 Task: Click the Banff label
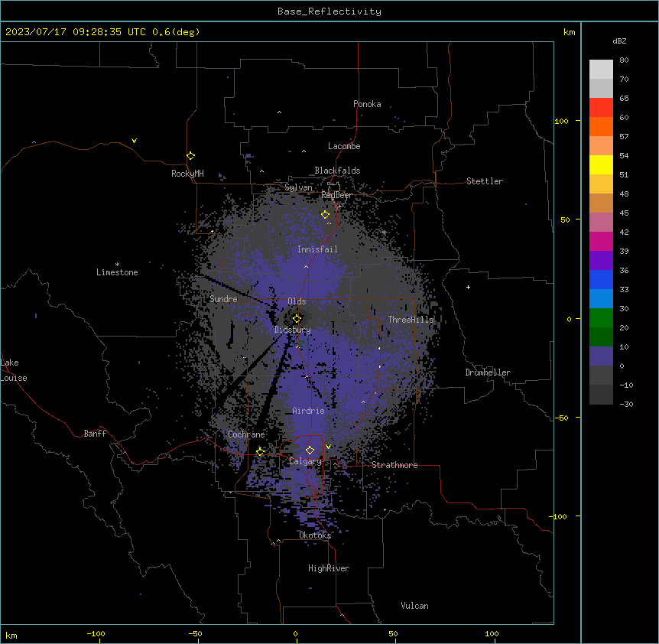[x=95, y=434]
